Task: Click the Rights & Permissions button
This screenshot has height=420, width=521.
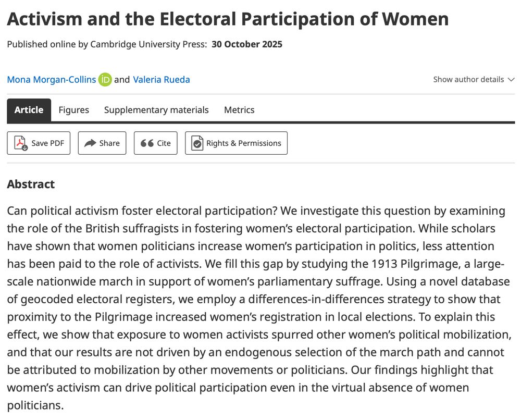Action: (236, 143)
